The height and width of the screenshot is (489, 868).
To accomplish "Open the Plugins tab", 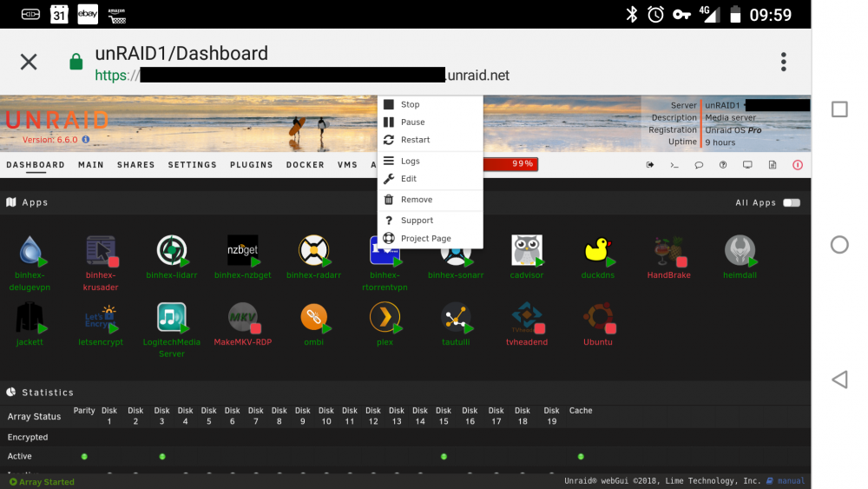I will (x=252, y=165).
